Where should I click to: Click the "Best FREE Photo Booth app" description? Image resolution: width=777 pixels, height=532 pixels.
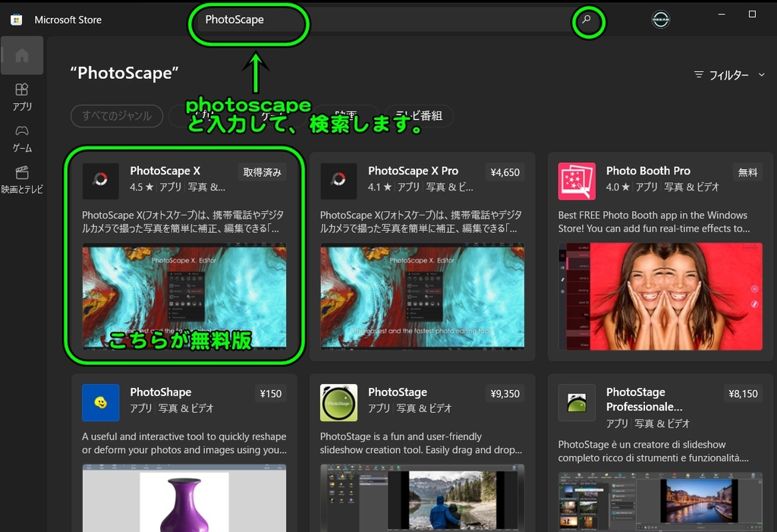[x=654, y=222]
